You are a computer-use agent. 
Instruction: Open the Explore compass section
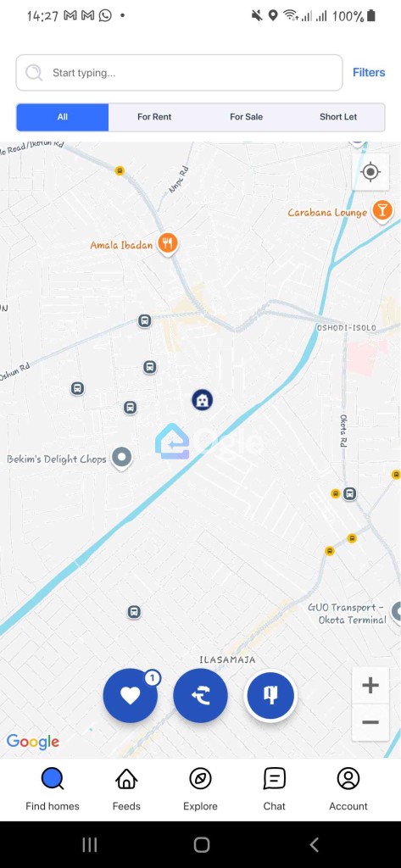click(x=200, y=789)
